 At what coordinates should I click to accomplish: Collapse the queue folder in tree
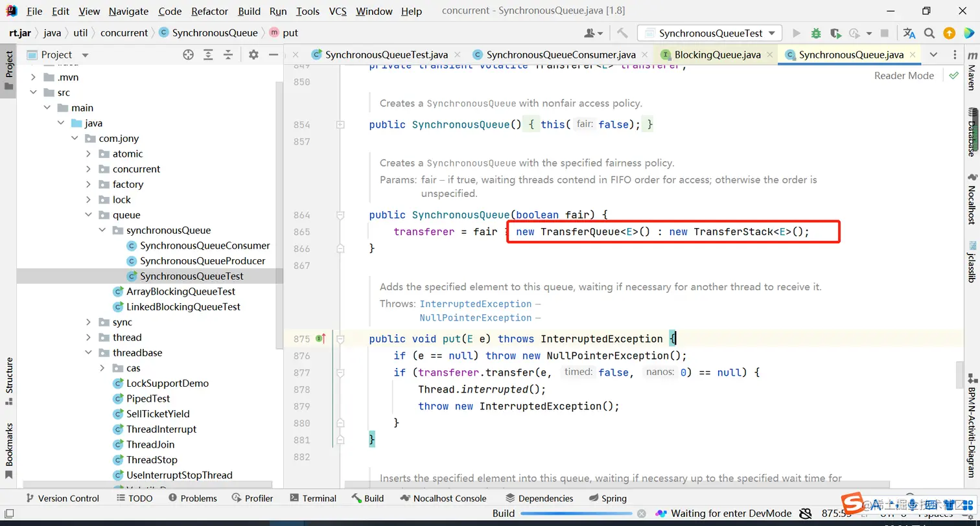click(88, 215)
